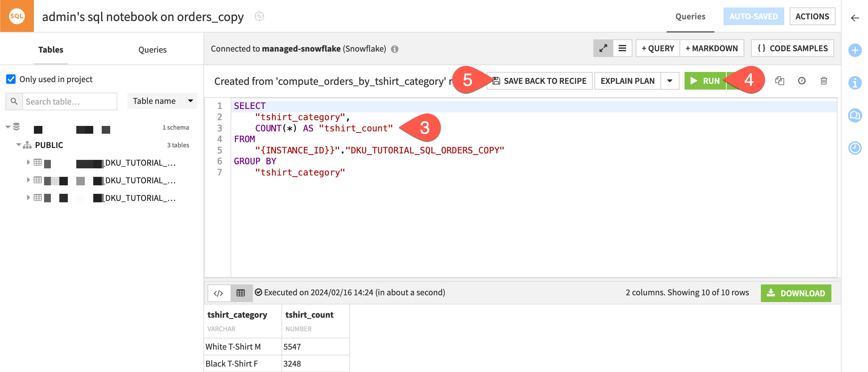The width and height of the screenshot is (868, 372).
Task: Click the {} CODE SAMPLES icon
Action: [x=792, y=48]
